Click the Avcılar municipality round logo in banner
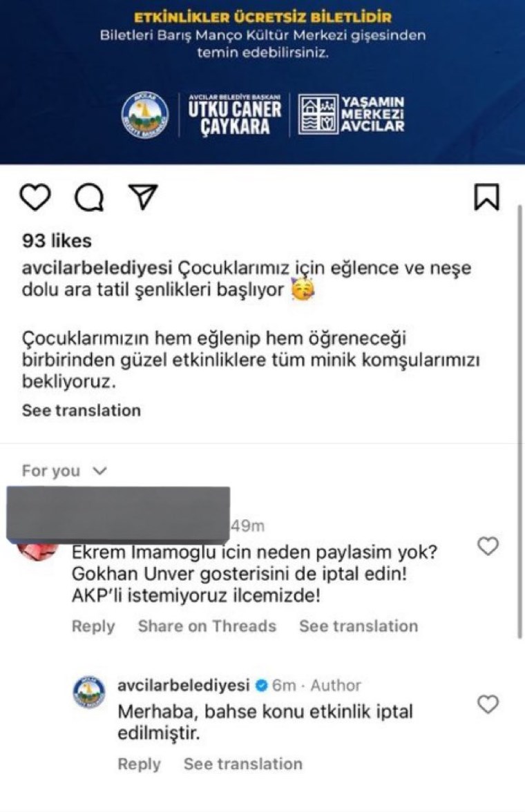This screenshot has height=812, width=525. pyautogui.click(x=144, y=115)
